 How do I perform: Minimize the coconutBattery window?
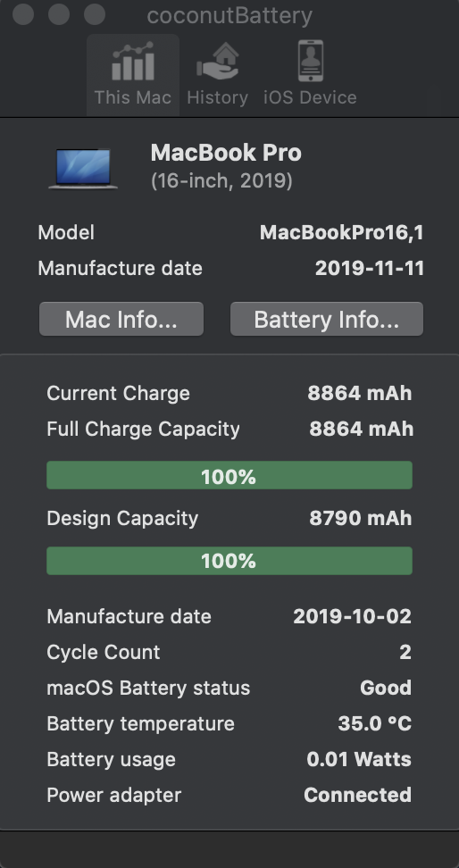tap(59, 13)
